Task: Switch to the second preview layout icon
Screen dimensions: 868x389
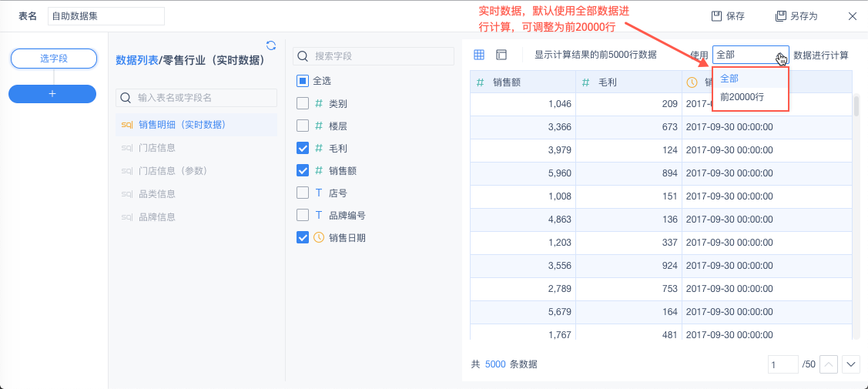Action: 501,55
